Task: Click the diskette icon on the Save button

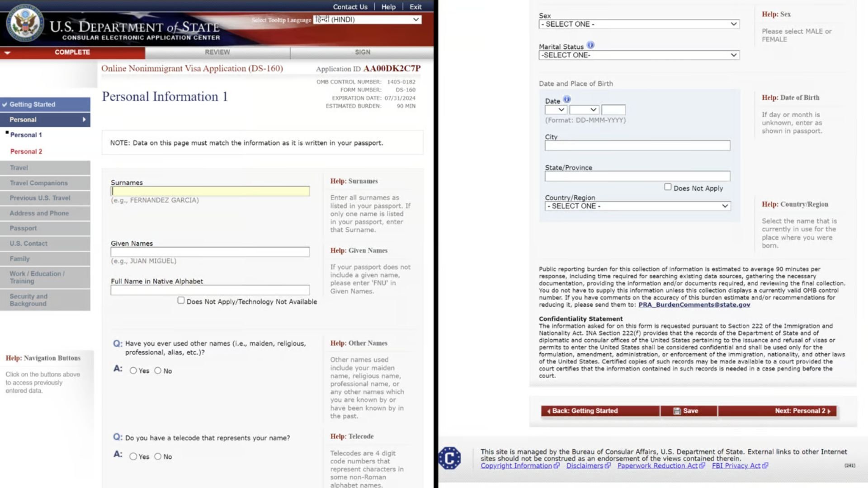Action: point(676,411)
